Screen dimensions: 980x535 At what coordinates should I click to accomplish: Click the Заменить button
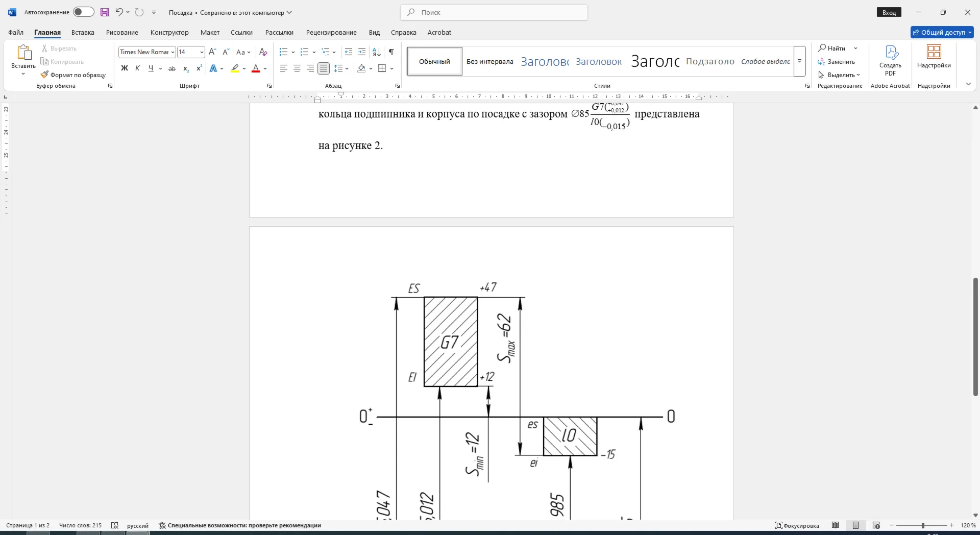click(x=837, y=62)
